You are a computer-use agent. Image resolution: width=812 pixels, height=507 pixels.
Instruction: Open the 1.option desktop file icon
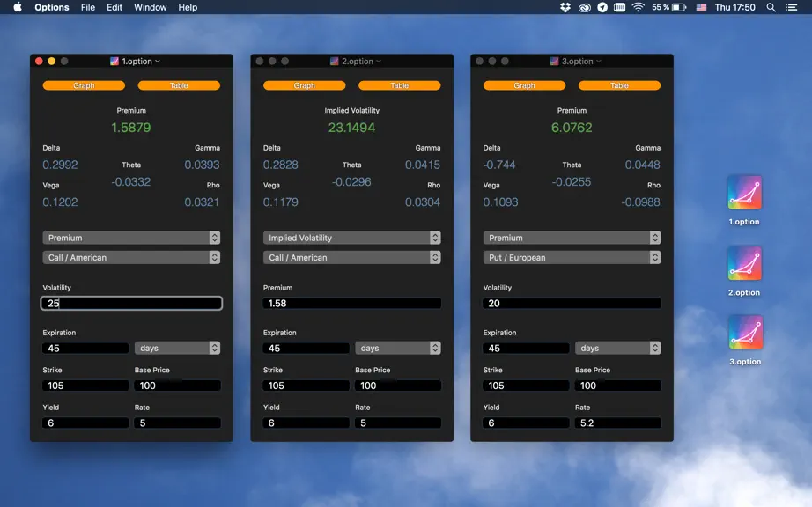tap(744, 193)
